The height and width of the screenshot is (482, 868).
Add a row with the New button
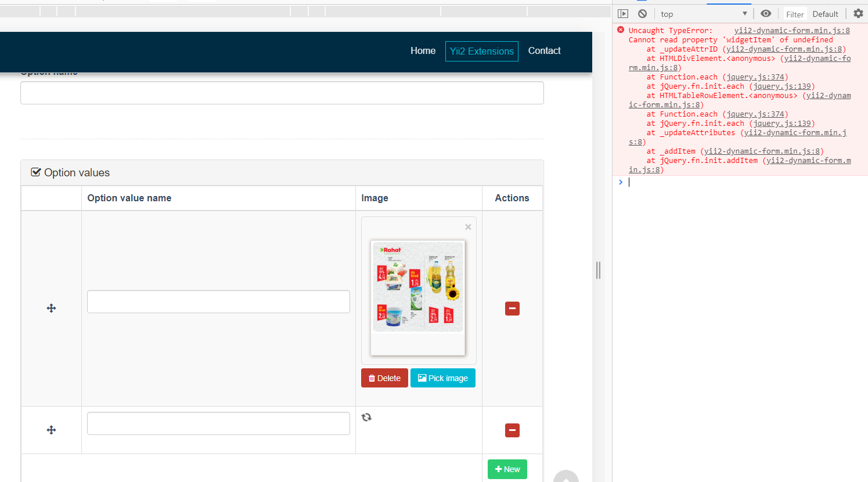pyautogui.click(x=507, y=469)
